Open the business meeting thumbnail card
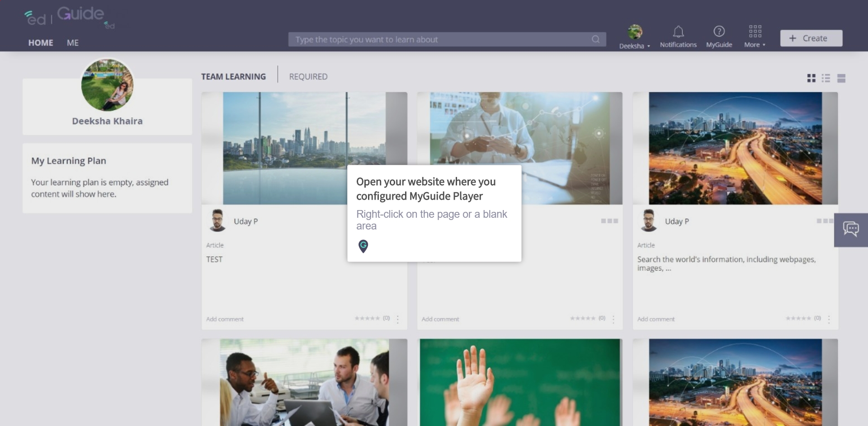 pyautogui.click(x=304, y=382)
